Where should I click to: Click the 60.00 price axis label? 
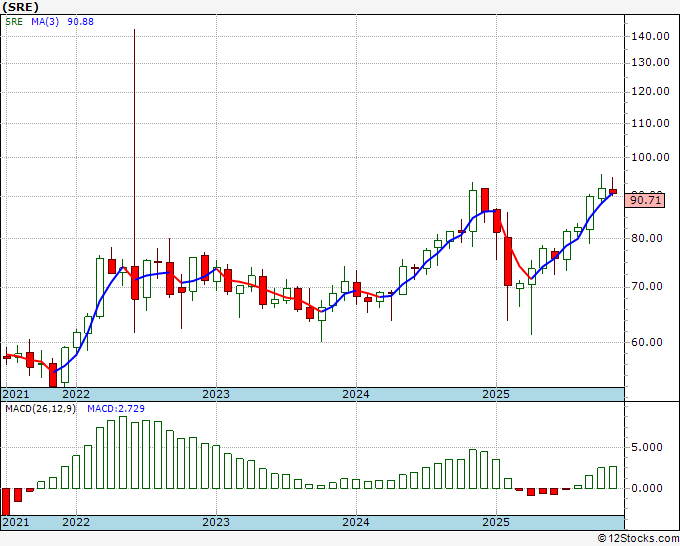tap(647, 342)
